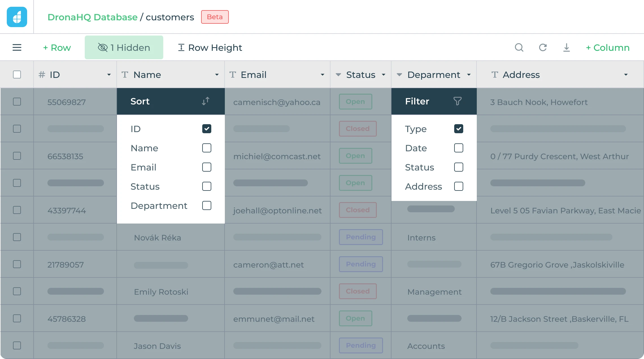
Task: Click the + Column button
Action: [607, 47]
